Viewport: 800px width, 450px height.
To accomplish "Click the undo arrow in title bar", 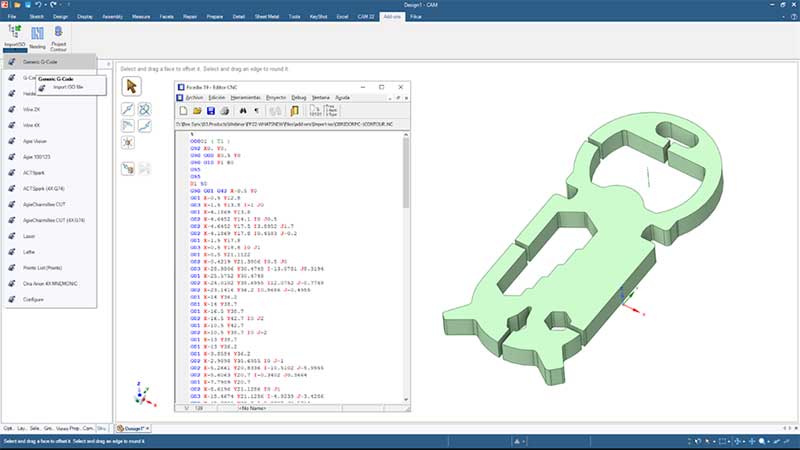I will click(37, 5).
